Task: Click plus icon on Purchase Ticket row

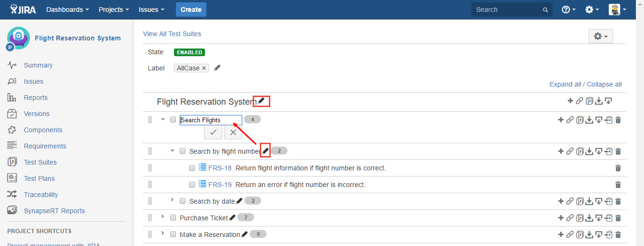Action: pyautogui.click(x=561, y=218)
